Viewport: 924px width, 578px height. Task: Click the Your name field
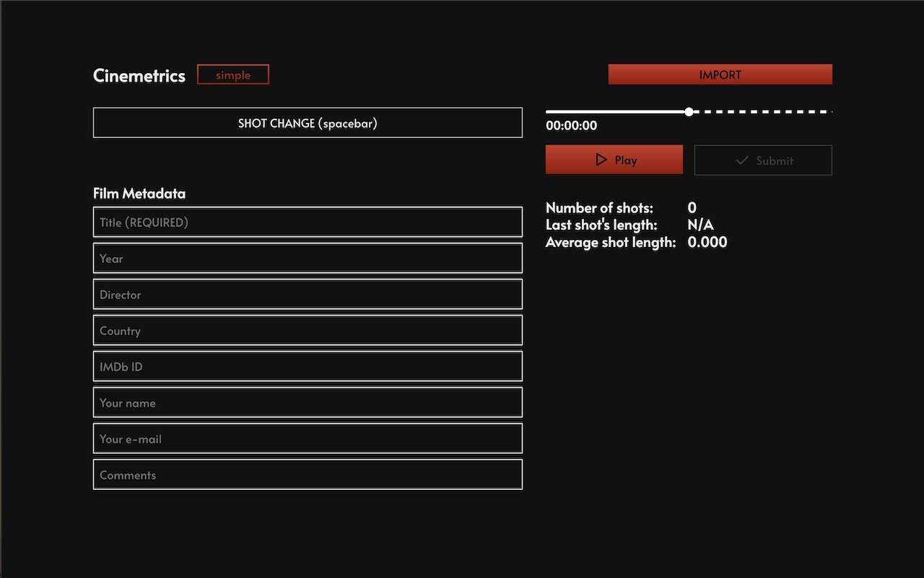click(308, 402)
